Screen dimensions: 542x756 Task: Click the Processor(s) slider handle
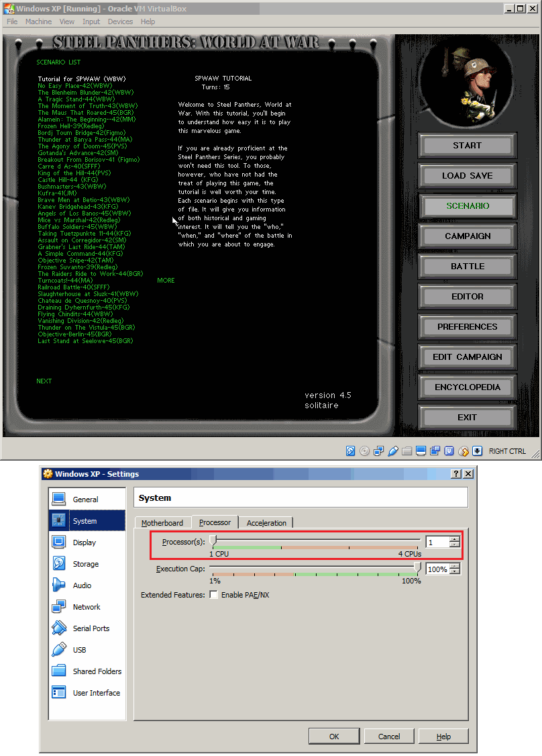coord(213,540)
